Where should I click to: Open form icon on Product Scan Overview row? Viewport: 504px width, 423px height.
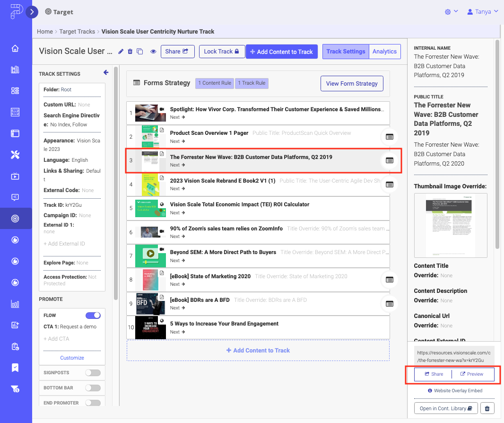click(x=389, y=137)
